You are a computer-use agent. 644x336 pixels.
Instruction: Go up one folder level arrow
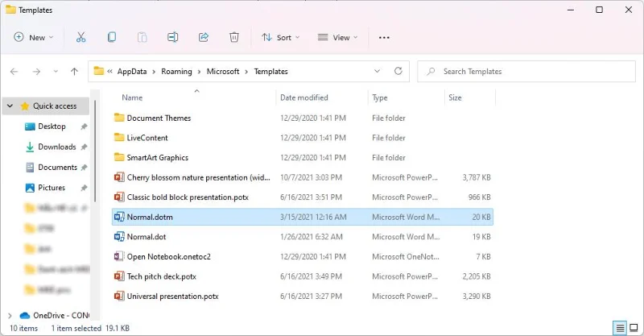[x=74, y=72]
